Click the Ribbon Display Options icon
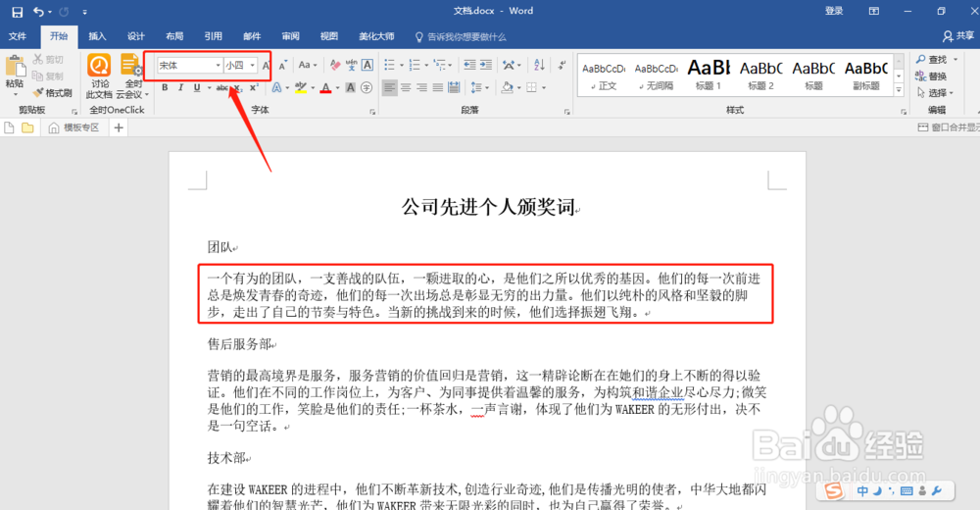Viewport: 980px width, 510px height. (x=874, y=11)
